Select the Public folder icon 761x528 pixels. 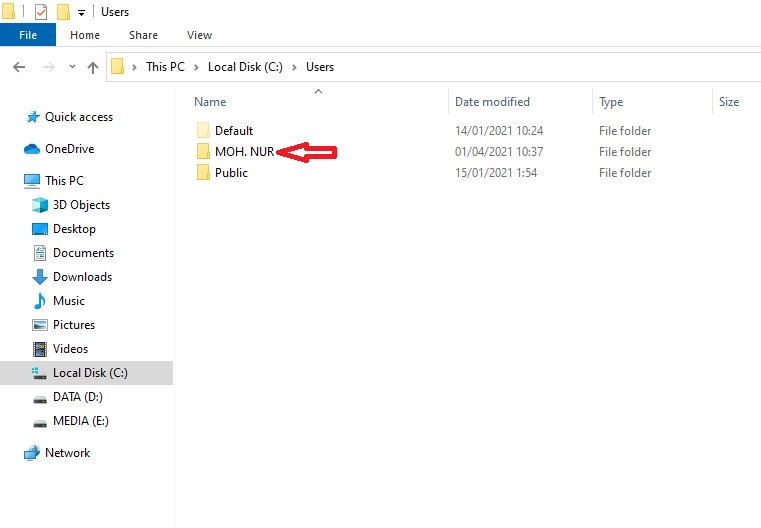click(203, 172)
